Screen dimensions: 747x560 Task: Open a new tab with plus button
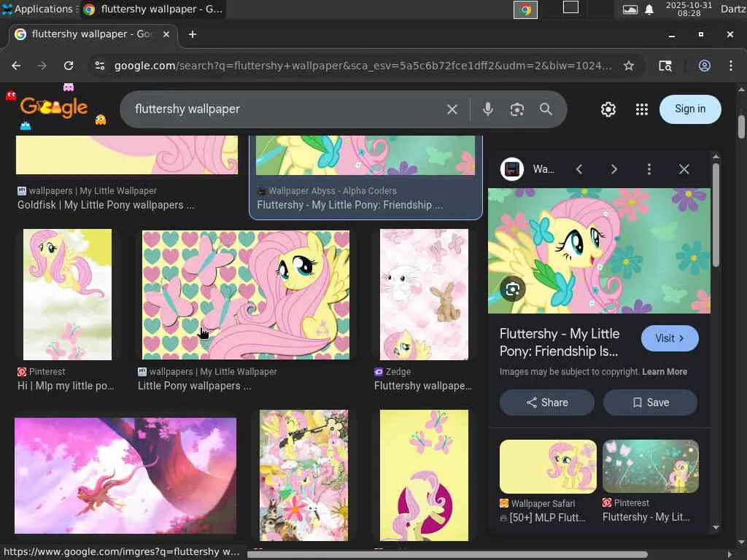[x=193, y=34]
